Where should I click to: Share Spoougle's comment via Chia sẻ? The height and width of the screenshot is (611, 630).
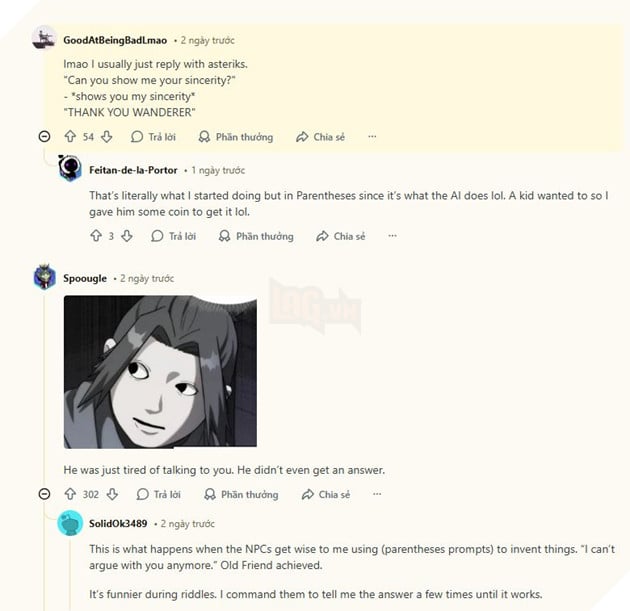pyautogui.click(x=326, y=495)
